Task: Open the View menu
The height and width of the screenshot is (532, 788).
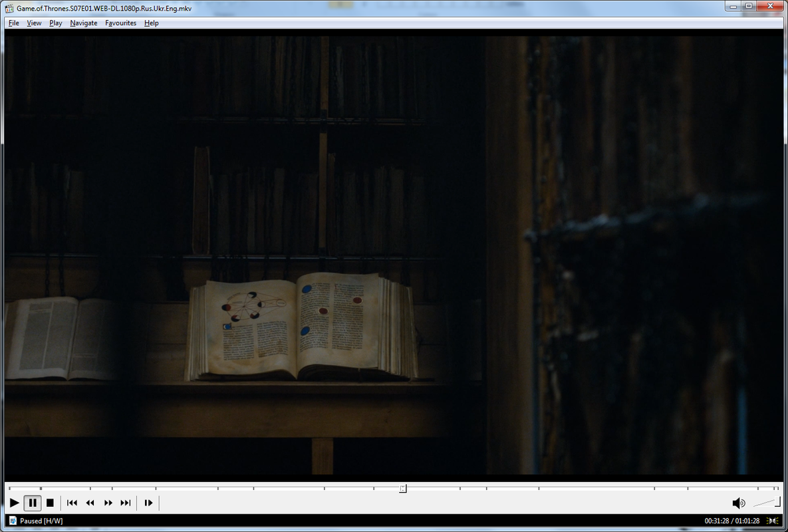Action: [34, 23]
